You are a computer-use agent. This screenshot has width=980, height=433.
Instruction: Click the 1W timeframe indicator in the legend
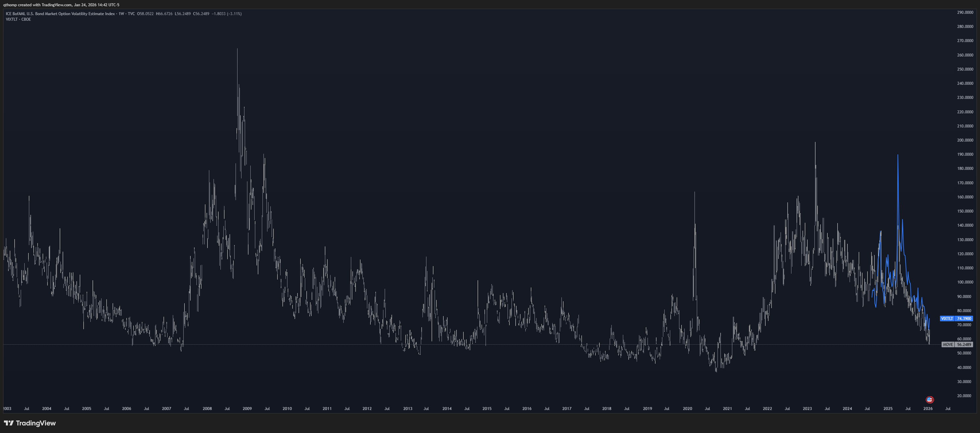pos(121,14)
